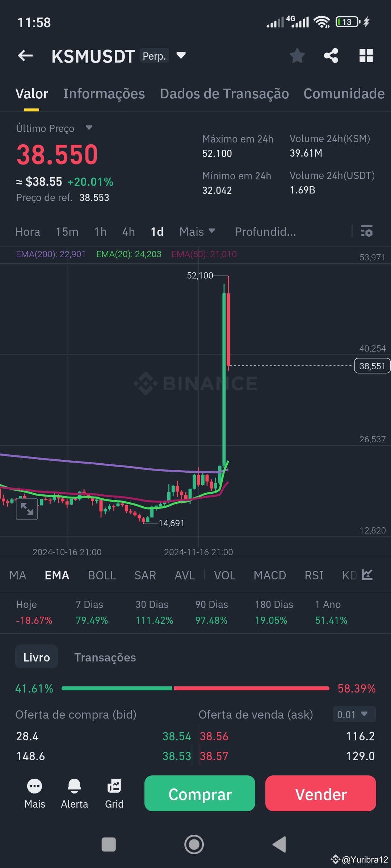
Task: Tap Android home circle button
Action: [x=194, y=844]
